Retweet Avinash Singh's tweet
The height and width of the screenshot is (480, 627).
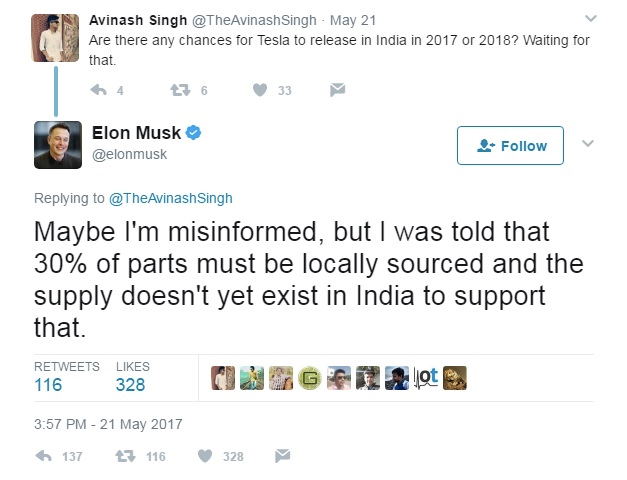coord(180,90)
